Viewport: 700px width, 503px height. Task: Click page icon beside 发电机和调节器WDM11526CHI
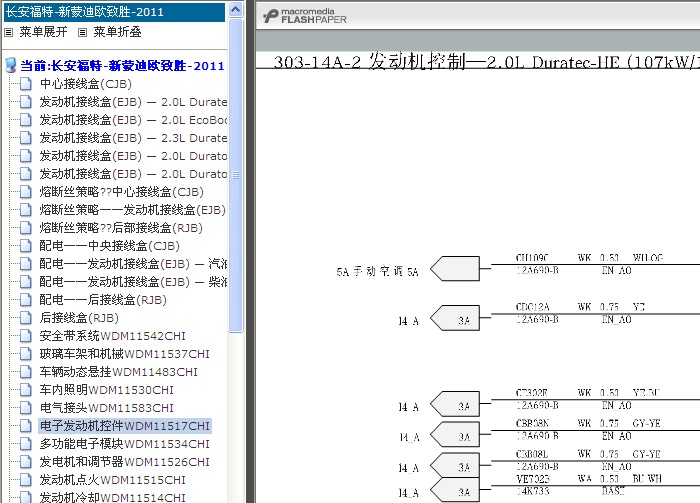coord(26,462)
